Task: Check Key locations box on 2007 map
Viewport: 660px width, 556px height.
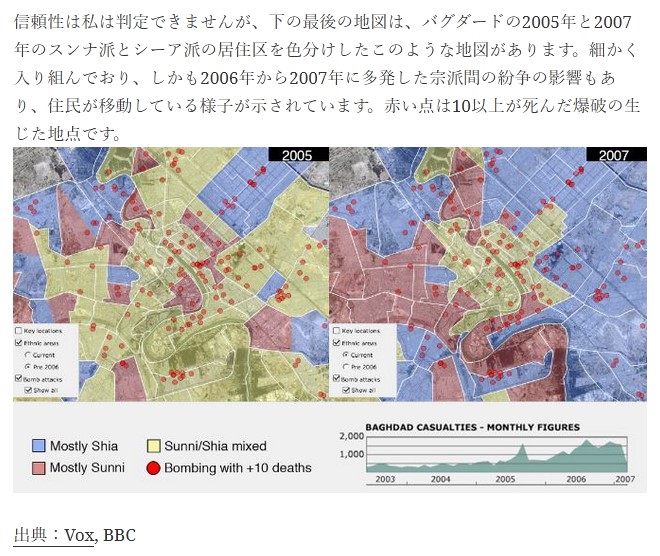Action: (x=337, y=330)
